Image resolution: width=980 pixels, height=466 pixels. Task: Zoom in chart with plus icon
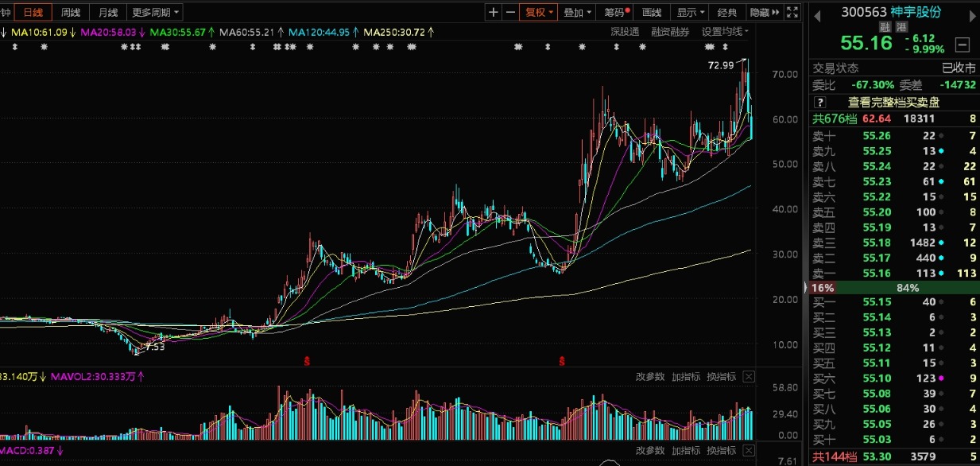click(494, 12)
